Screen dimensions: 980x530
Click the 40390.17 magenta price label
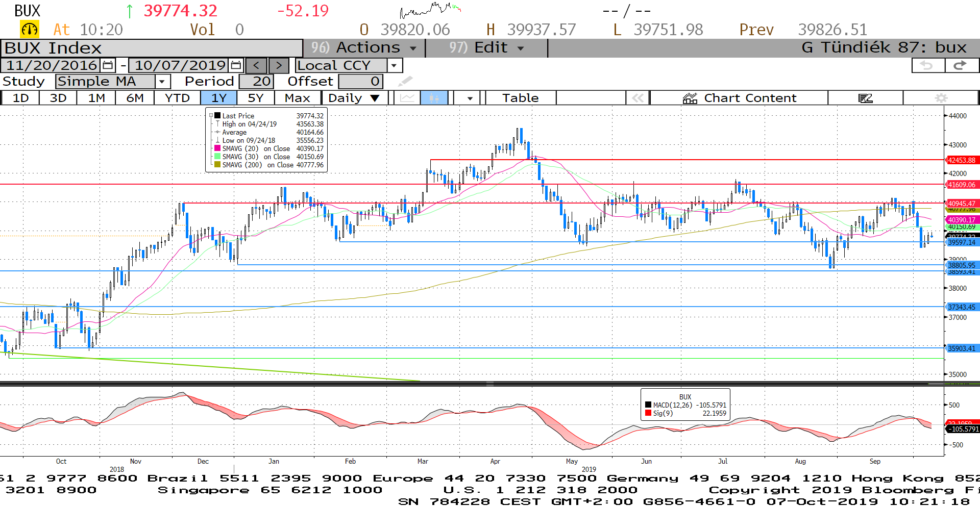tap(962, 220)
